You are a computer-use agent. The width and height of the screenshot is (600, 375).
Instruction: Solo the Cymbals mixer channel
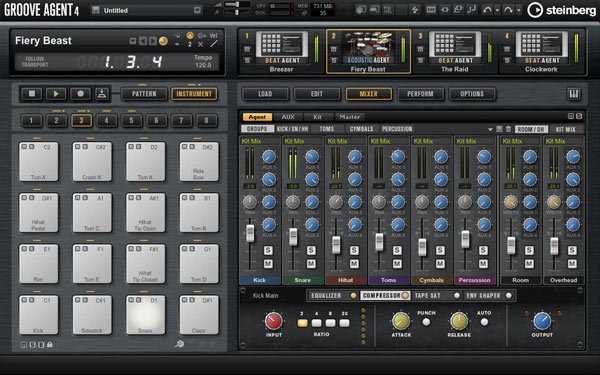pos(440,251)
